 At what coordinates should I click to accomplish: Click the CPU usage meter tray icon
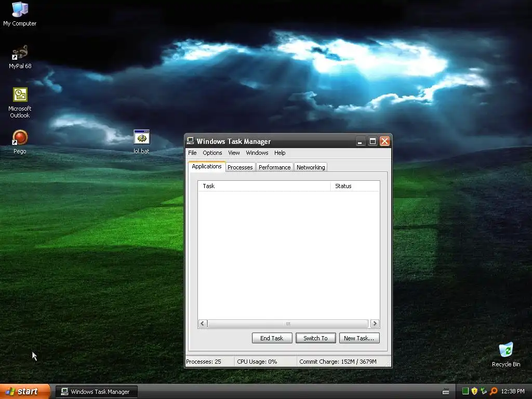pos(465,391)
